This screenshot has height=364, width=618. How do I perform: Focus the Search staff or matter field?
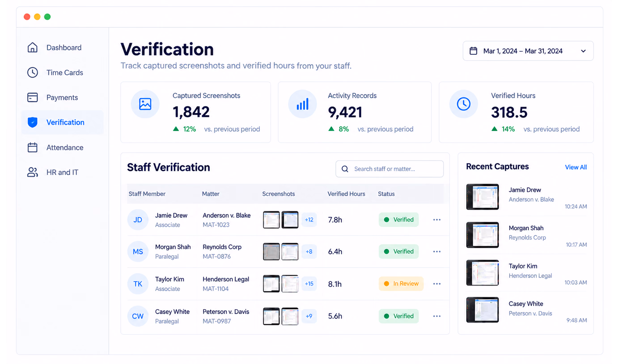pyautogui.click(x=389, y=169)
